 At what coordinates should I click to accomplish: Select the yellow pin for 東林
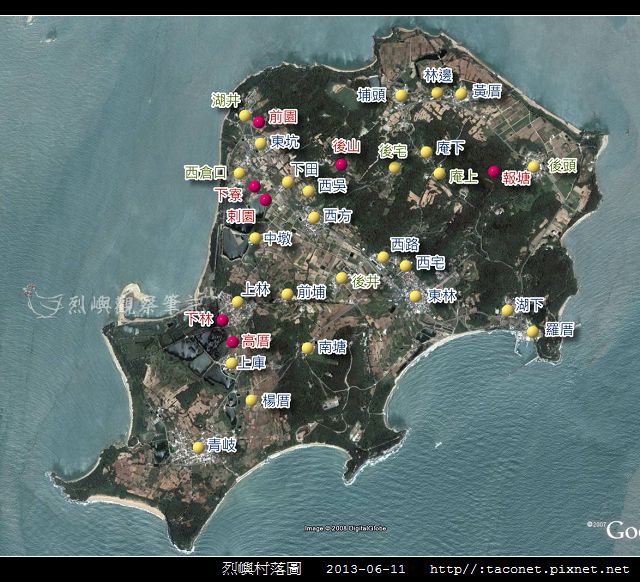tap(416, 296)
